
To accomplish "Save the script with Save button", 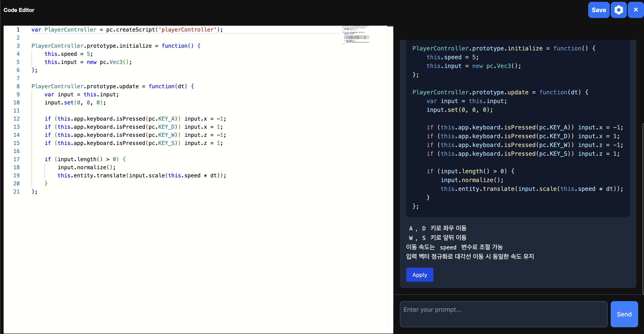I will [599, 10].
